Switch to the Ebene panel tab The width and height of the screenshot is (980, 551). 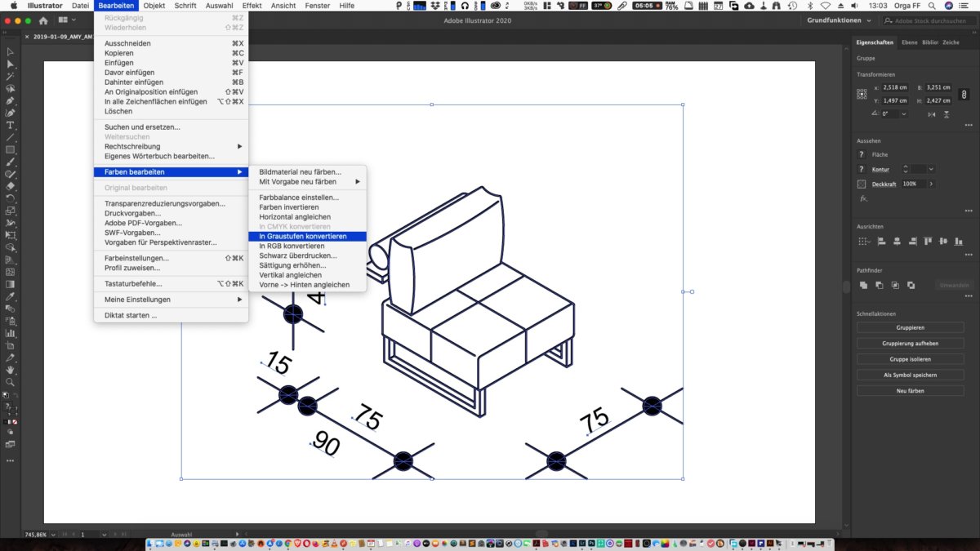(909, 42)
